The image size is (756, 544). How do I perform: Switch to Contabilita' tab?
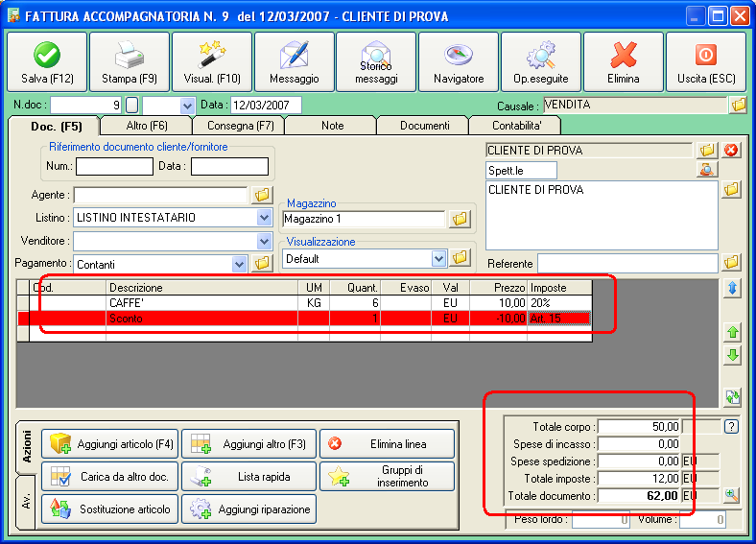click(x=516, y=126)
